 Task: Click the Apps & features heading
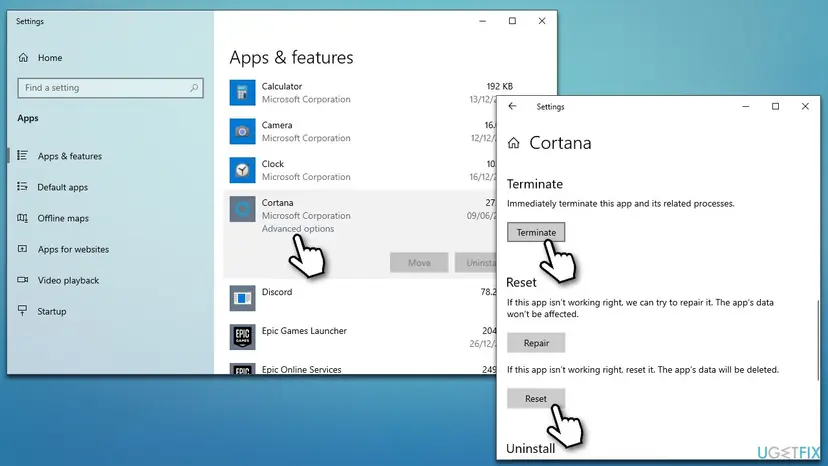(x=291, y=58)
